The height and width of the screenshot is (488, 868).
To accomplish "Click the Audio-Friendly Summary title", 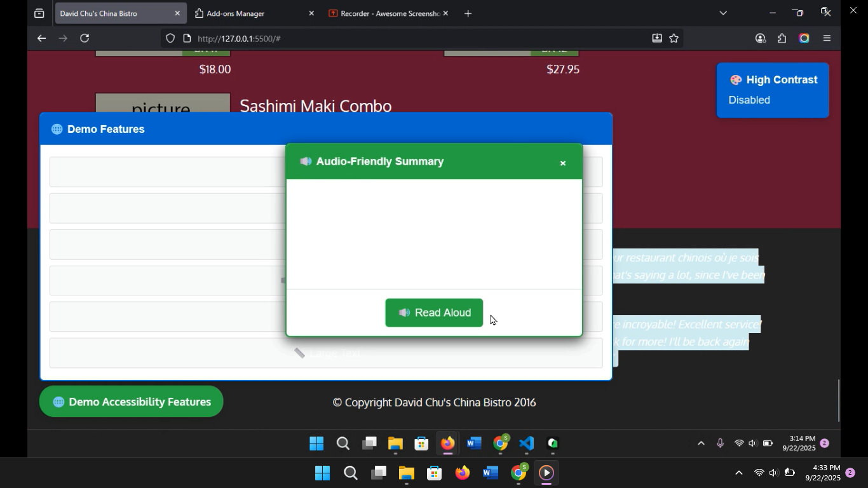I will 380,161.
